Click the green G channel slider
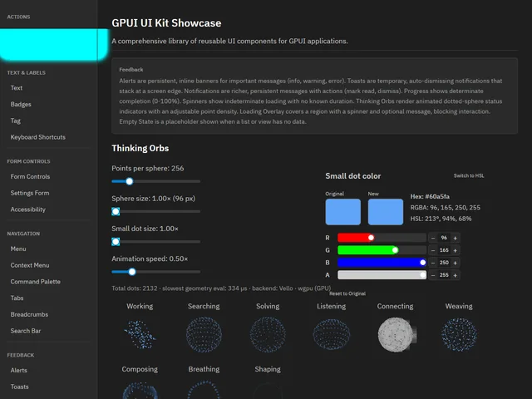The width and height of the screenshot is (532, 399). pyautogui.click(x=382, y=250)
